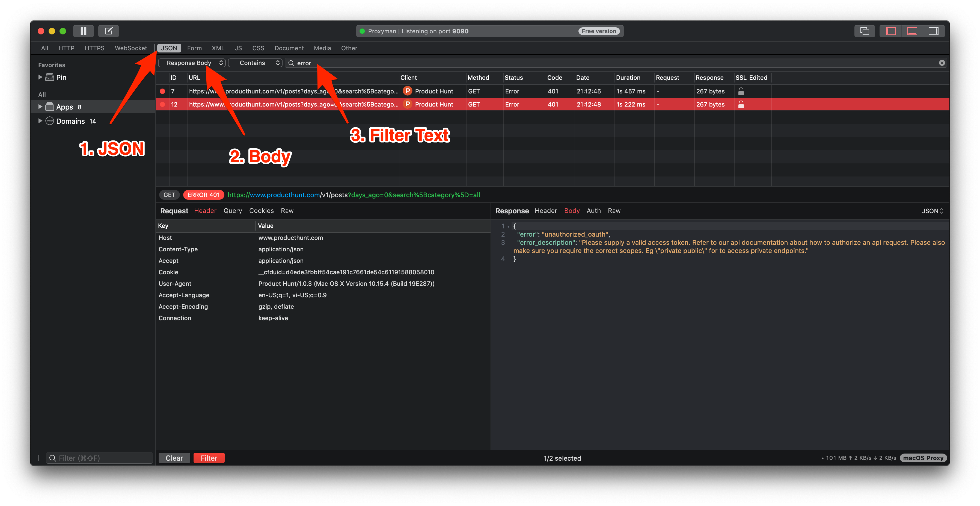Select the magnifier icon in filter bar

291,63
